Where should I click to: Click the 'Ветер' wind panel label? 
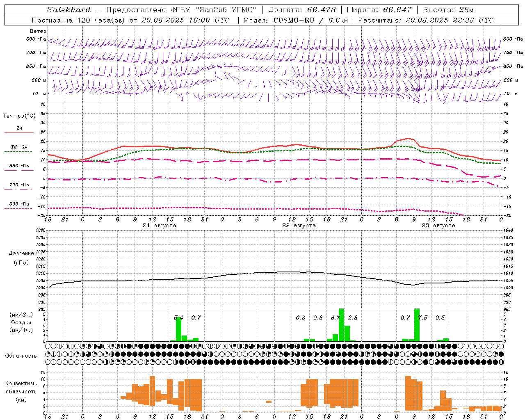tap(38, 31)
